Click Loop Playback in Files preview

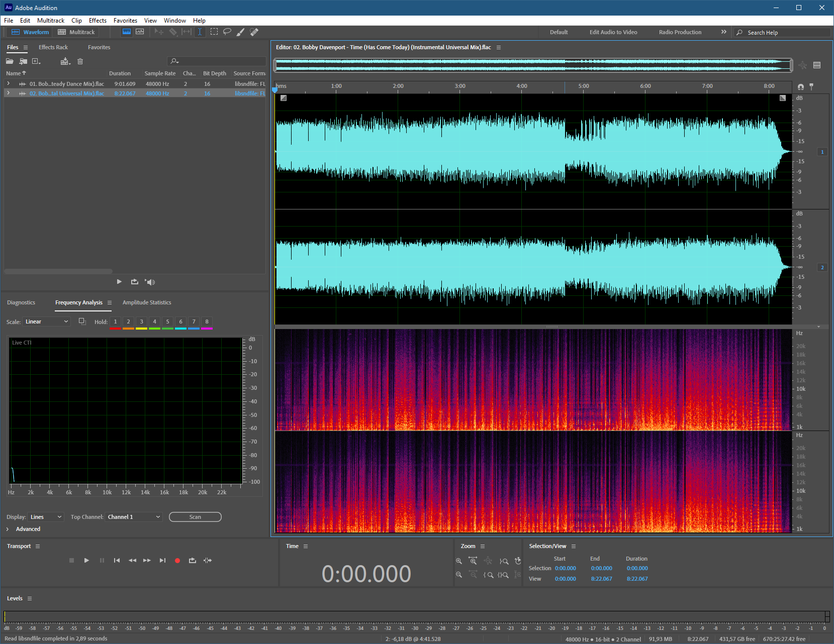tap(134, 282)
